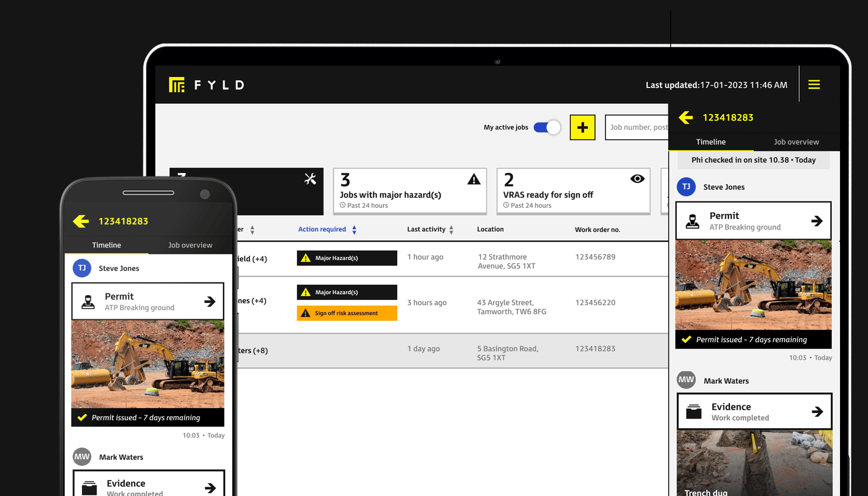Click the Job number search field
868x496 pixels.
[637, 127]
